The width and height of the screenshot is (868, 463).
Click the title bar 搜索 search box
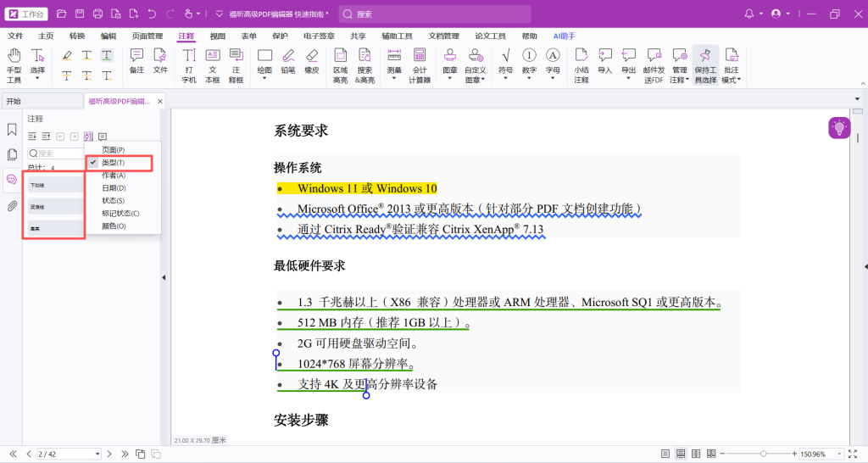435,14
